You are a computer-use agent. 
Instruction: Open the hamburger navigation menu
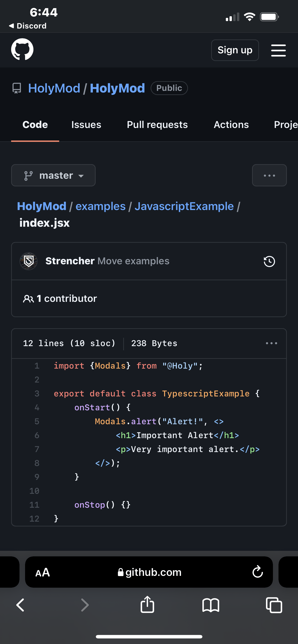tap(278, 51)
